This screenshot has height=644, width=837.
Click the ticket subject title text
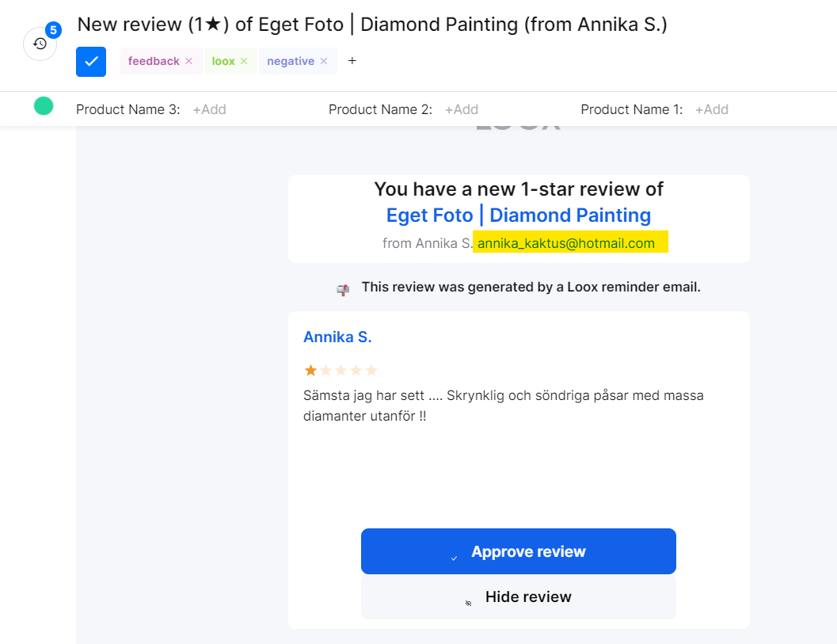(x=372, y=25)
